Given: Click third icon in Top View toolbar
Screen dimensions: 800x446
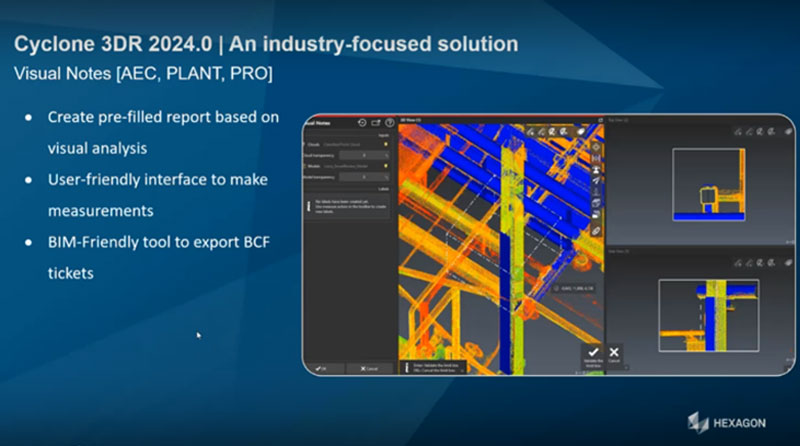Looking at the screenshot, I should [760, 132].
